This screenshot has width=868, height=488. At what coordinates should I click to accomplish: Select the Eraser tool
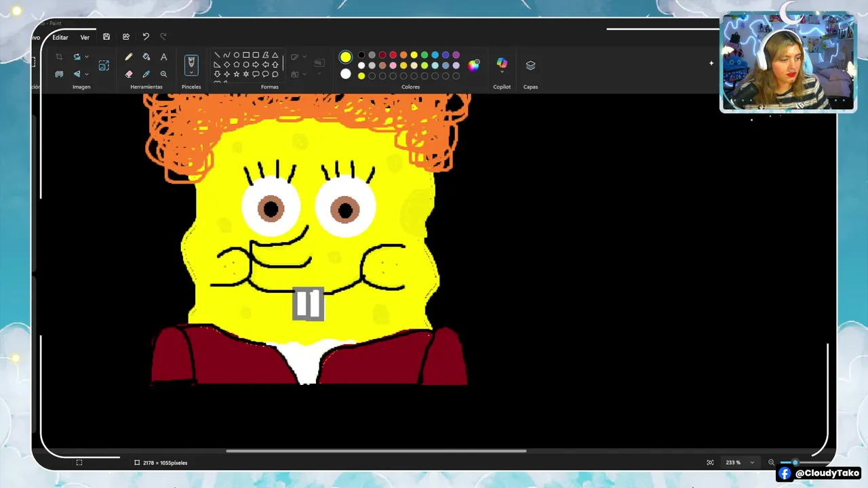pyautogui.click(x=129, y=74)
